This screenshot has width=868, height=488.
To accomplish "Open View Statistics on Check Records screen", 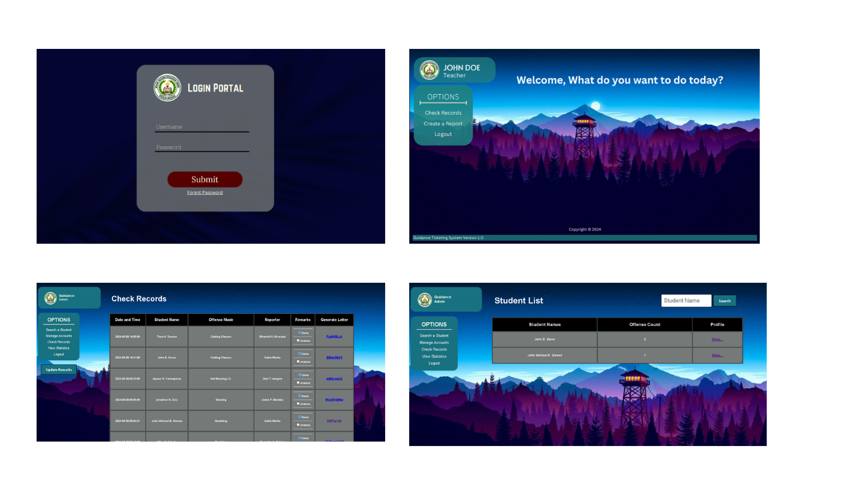I will tap(58, 348).
